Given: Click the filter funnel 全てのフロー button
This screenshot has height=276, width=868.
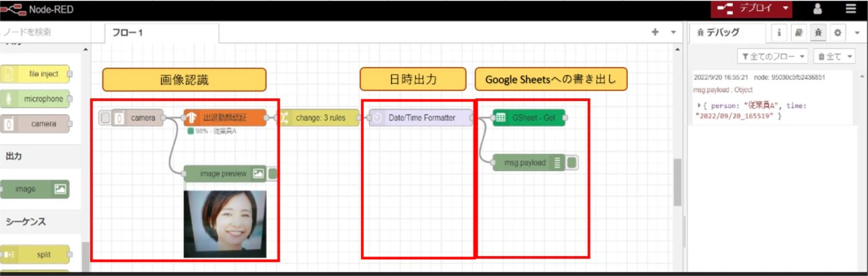Looking at the screenshot, I should (772, 56).
